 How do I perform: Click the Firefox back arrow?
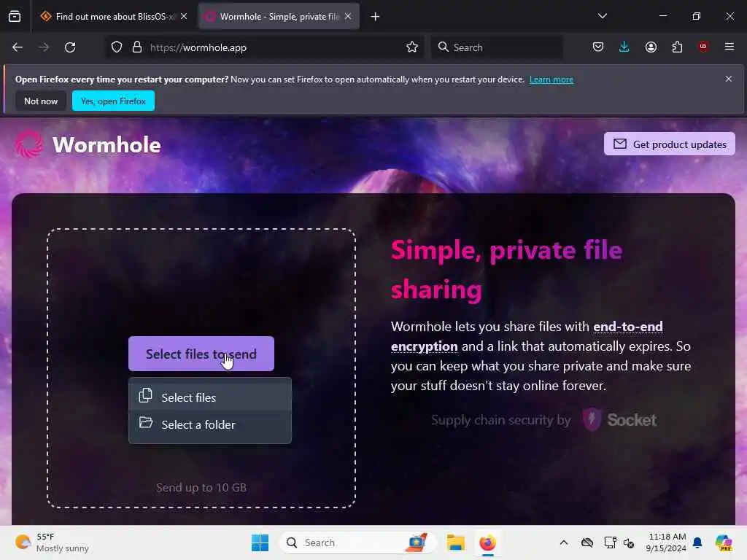click(18, 47)
